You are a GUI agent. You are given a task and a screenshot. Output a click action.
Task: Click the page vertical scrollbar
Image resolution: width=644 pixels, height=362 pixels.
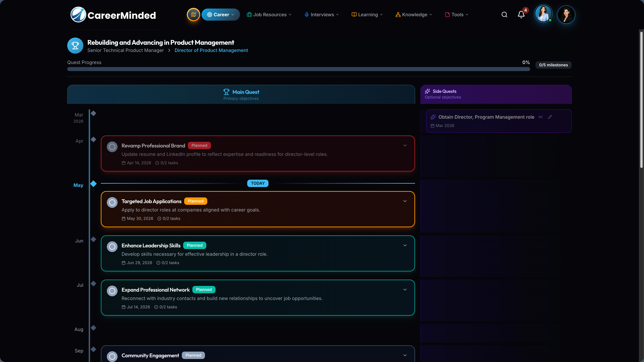(x=641, y=100)
